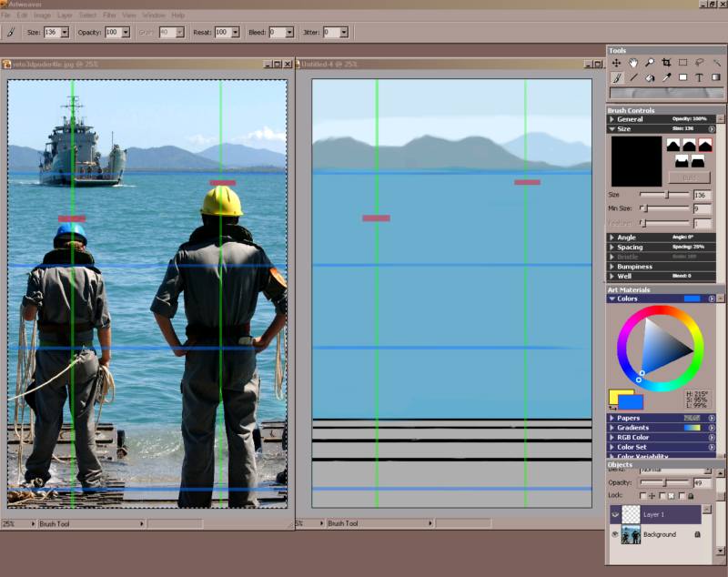Expand the Angle section
The height and width of the screenshot is (577, 728).
pos(612,238)
